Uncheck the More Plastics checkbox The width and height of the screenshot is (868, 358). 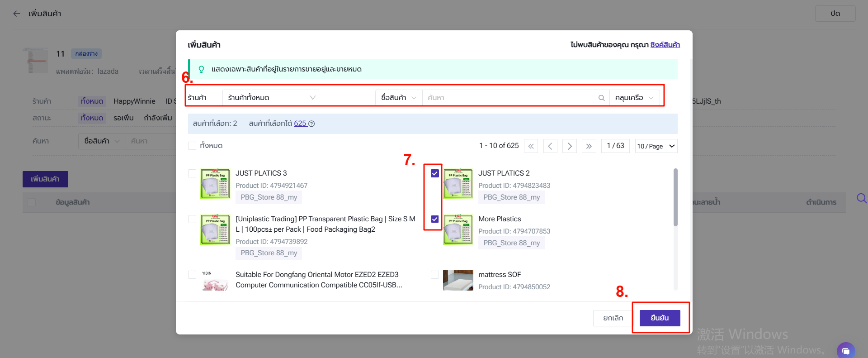(x=435, y=219)
